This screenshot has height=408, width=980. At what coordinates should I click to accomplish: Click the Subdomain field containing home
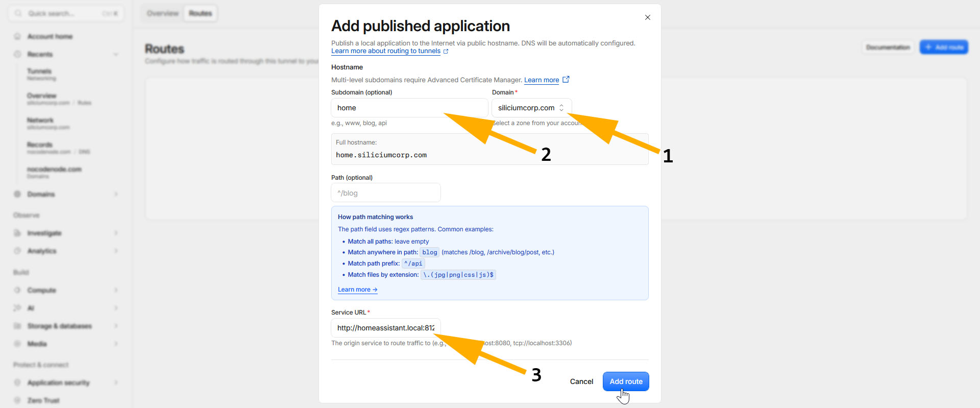(x=409, y=108)
